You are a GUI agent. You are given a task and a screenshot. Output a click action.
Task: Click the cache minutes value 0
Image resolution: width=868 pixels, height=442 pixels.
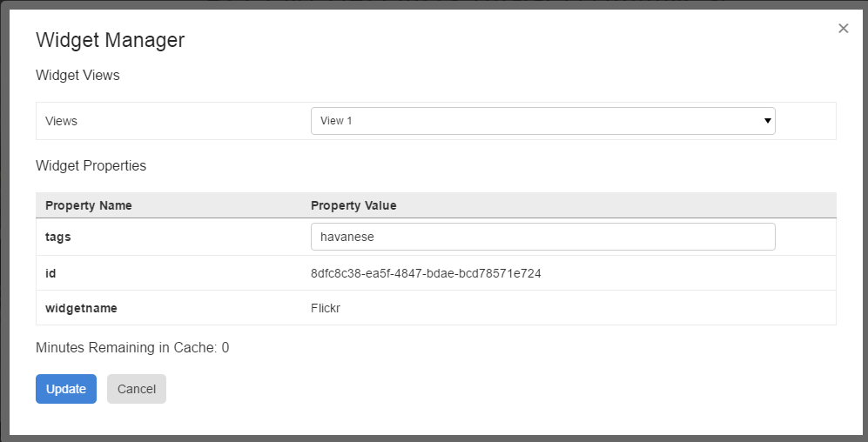pos(225,348)
